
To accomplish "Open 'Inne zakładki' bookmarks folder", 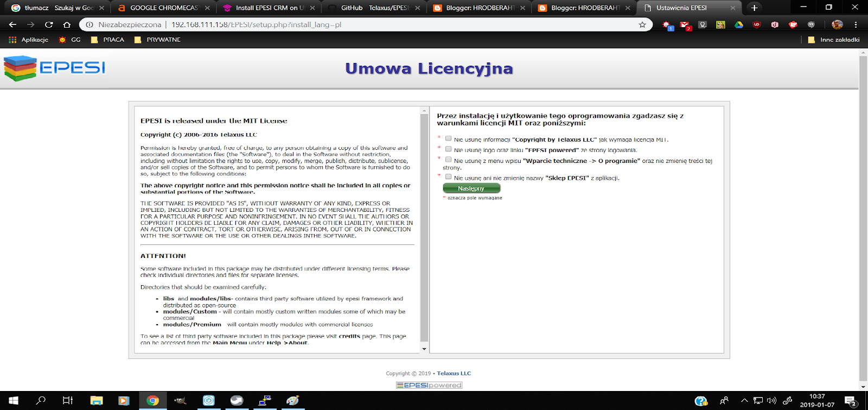I will (x=834, y=40).
